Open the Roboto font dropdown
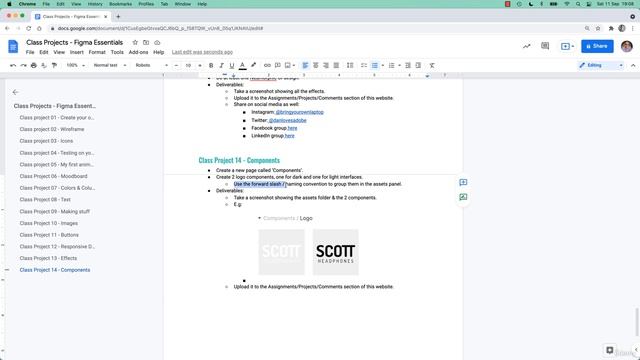The width and height of the screenshot is (640, 360). point(151,65)
